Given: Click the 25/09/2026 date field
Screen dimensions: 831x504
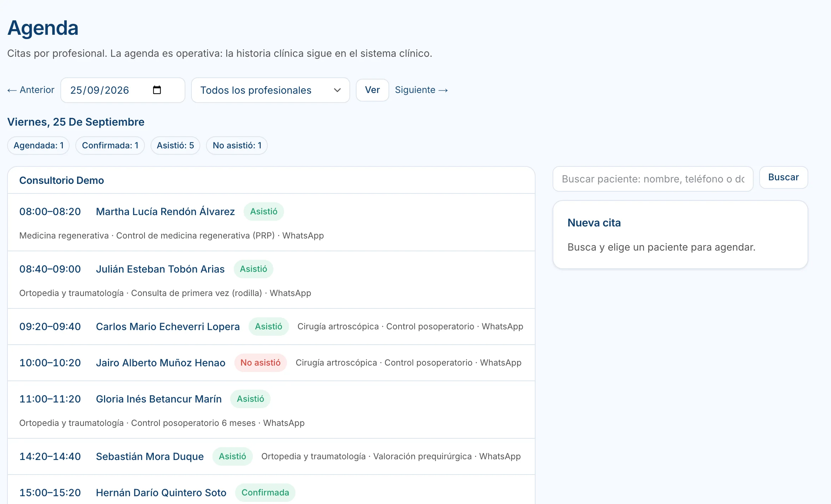Looking at the screenshot, I should pos(123,90).
